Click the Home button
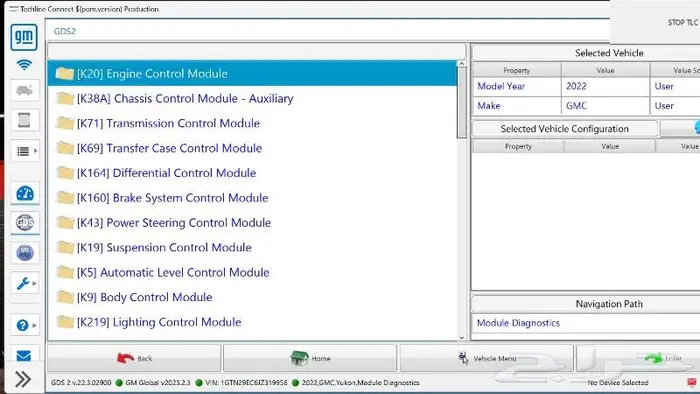 pyautogui.click(x=310, y=358)
